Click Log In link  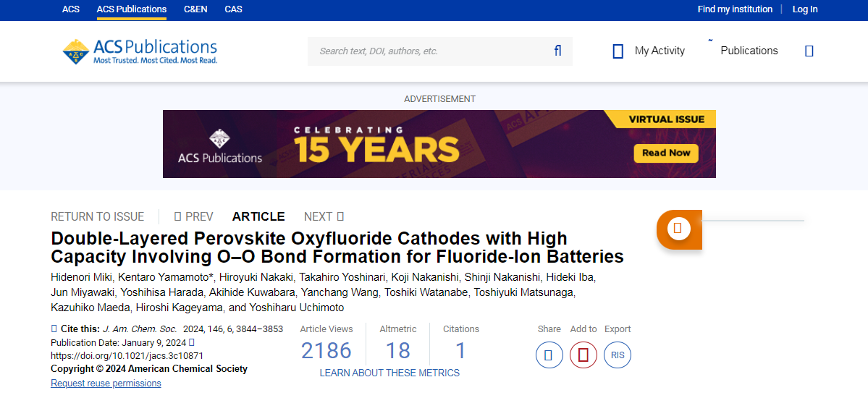[x=804, y=9]
